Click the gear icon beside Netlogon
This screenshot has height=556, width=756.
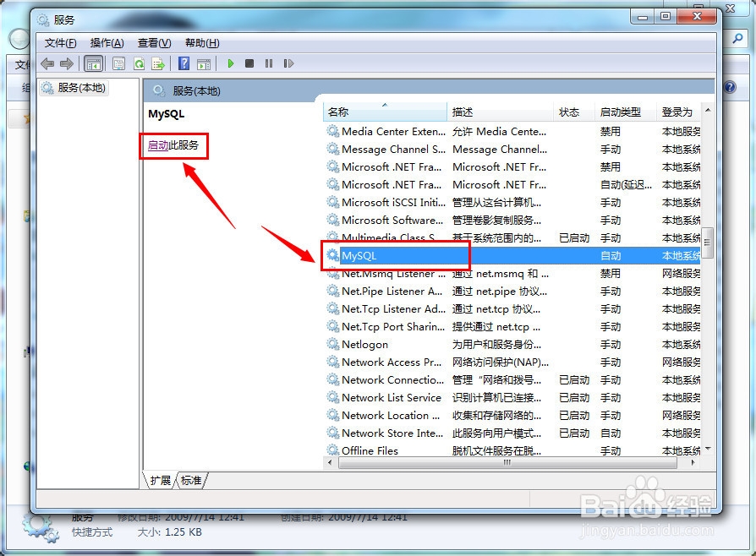332,344
